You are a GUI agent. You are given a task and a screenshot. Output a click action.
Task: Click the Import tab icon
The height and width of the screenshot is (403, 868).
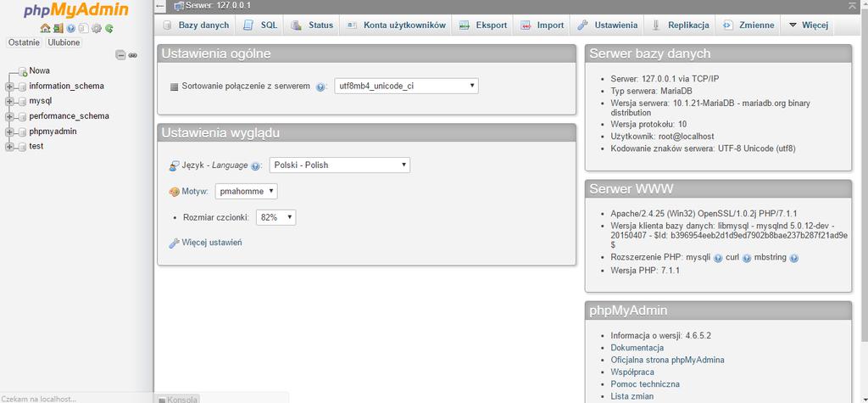click(x=526, y=25)
